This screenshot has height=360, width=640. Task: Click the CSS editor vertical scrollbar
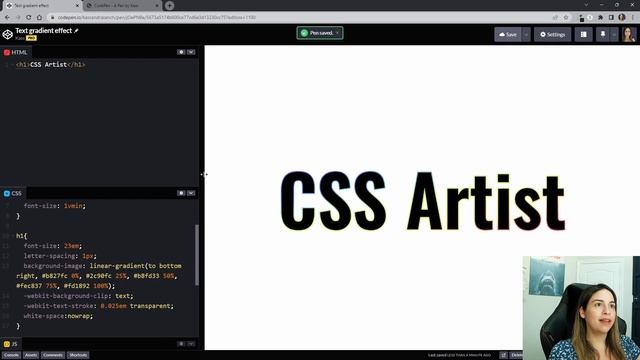point(197,255)
